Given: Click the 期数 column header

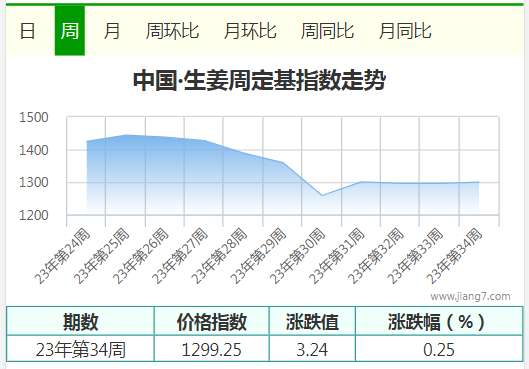Looking at the screenshot, I should pos(80,321).
